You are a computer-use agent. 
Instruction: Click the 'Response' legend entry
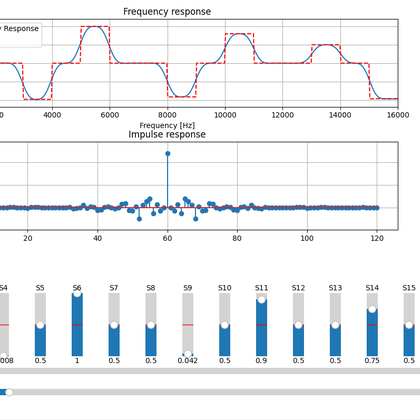21,29
